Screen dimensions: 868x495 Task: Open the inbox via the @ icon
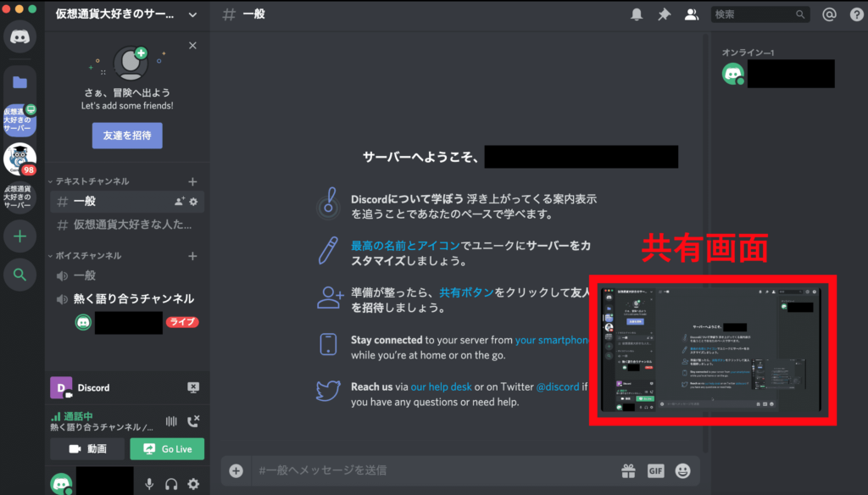click(829, 14)
